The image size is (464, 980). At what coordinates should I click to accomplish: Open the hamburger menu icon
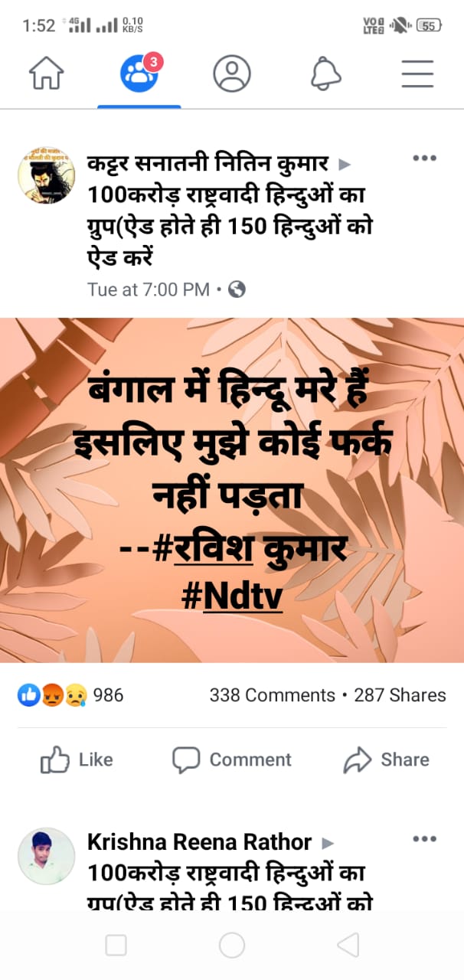pos(417,74)
